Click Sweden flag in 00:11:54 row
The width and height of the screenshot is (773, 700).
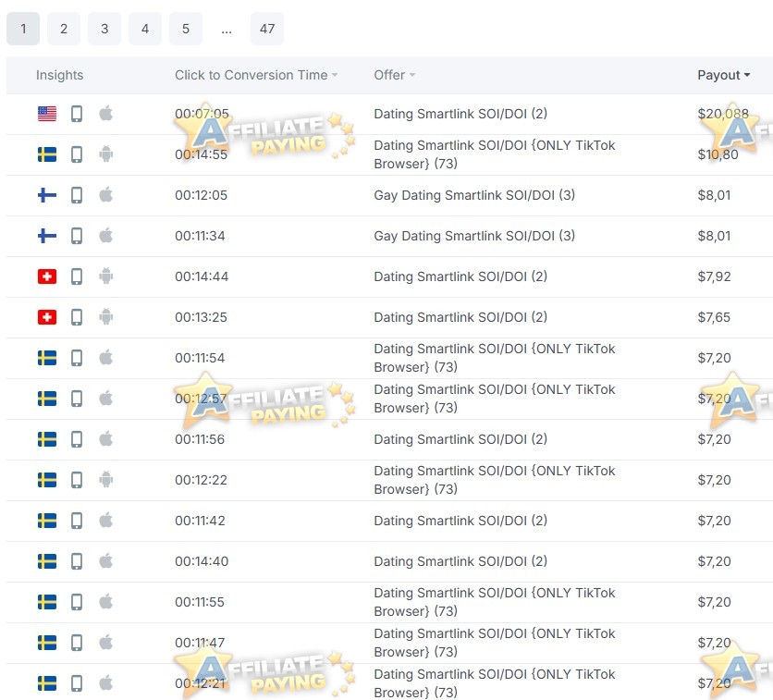point(47,358)
